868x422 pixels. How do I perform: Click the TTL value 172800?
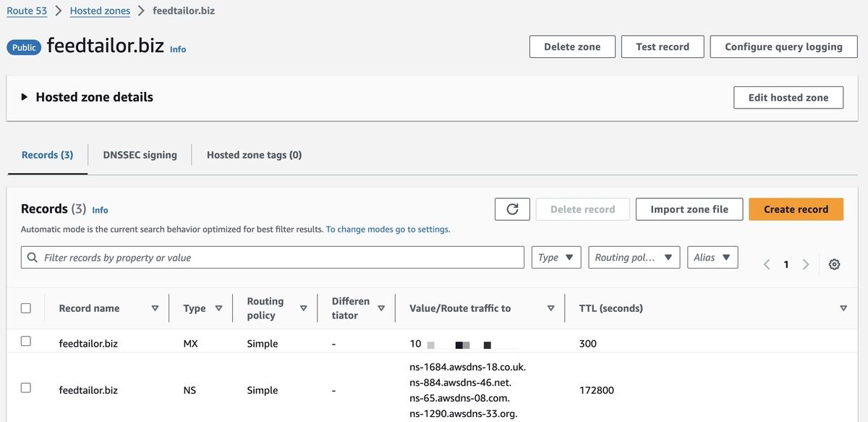tap(597, 390)
